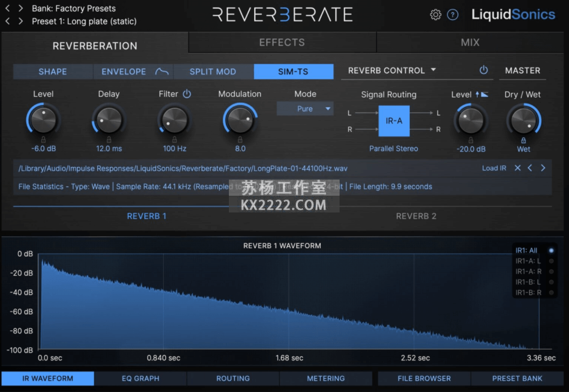Click the Load IR button

pyautogui.click(x=494, y=168)
